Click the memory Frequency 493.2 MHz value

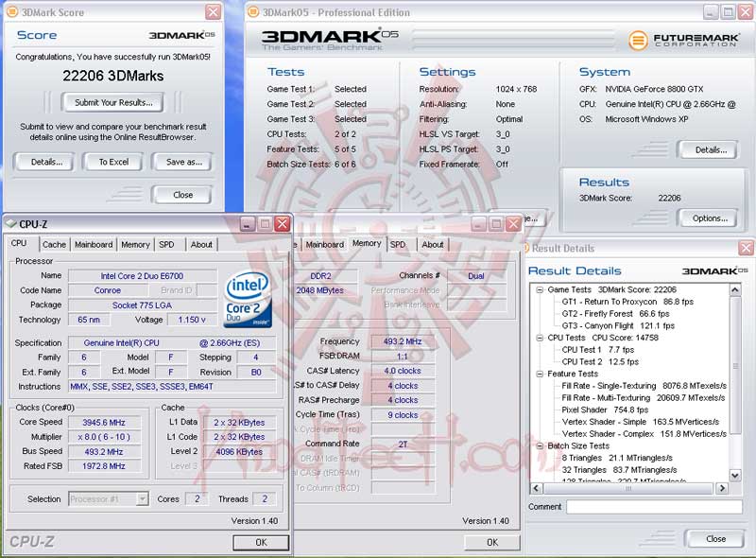403,341
